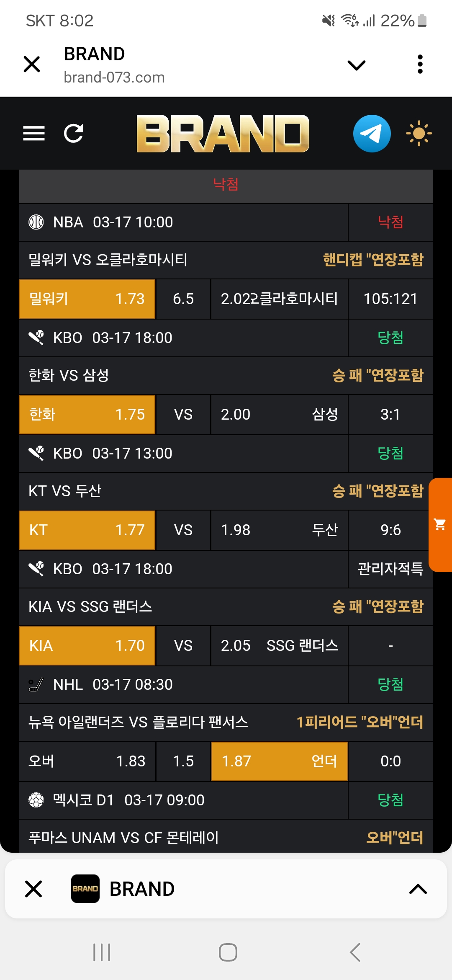The height and width of the screenshot is (980, 452).
Task: Expand the browser page info chevron
Action: pyautogui.click(x=357, y=65)
